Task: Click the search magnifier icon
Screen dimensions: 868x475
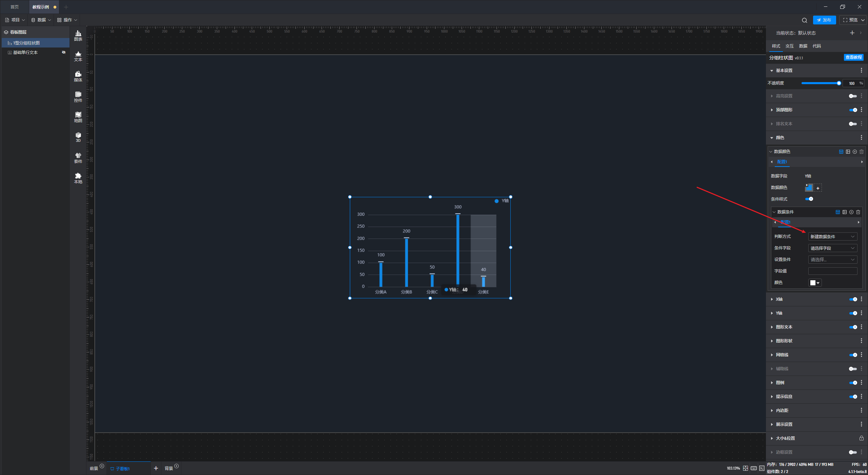Action: pos(804,20)
